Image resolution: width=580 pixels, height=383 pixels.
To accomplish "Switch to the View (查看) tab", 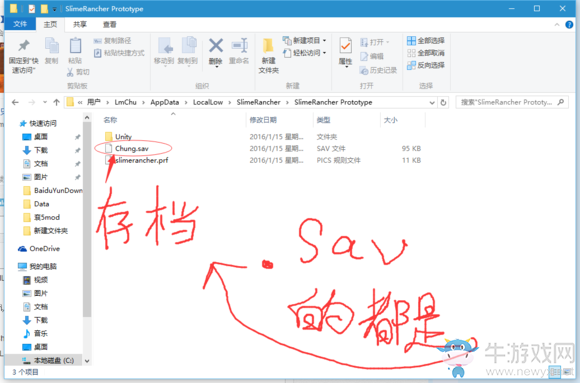I will [x=109, y=24].
